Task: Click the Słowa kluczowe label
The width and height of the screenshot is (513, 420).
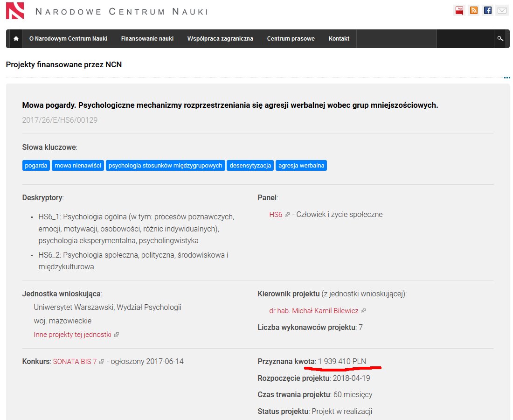Action: point(49,147)
